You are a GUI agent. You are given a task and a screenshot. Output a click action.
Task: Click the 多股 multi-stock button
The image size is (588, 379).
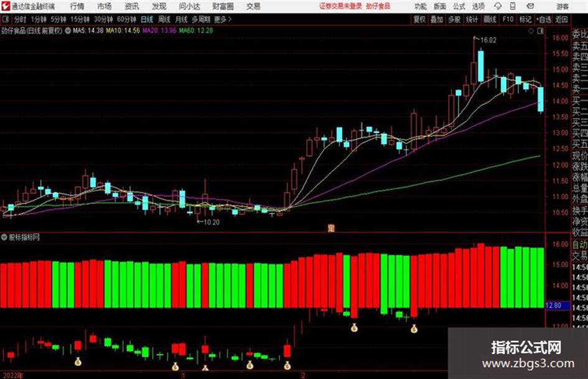(454, 19)
